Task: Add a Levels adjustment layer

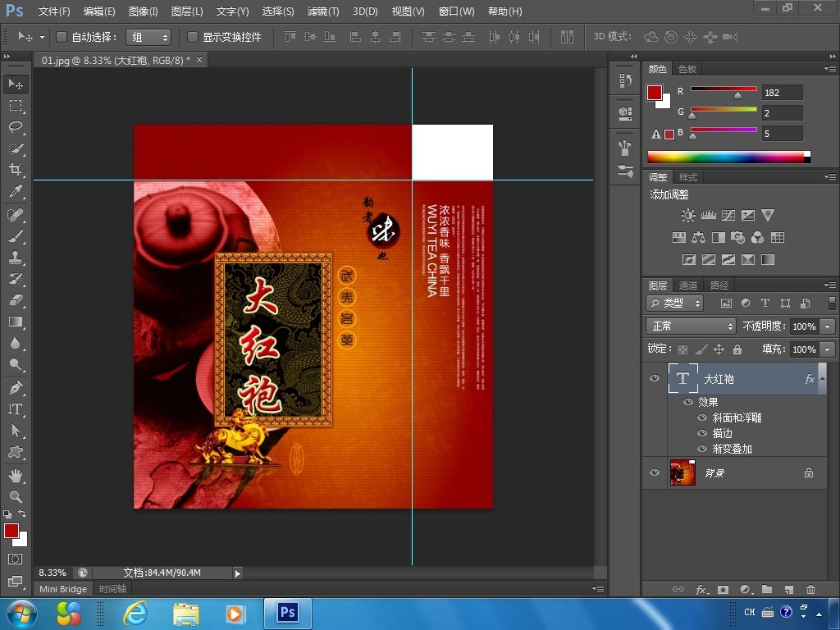Action: pos(708,216)
